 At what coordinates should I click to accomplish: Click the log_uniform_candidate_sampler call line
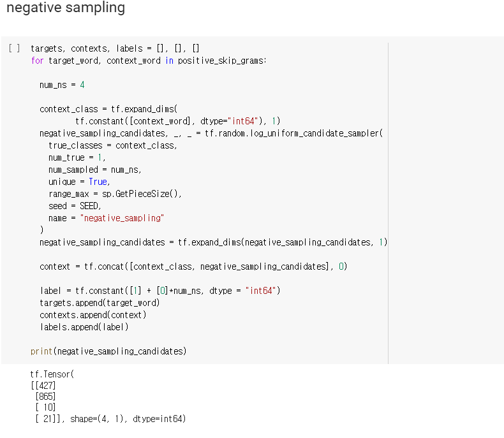click(x=211, y=133)
